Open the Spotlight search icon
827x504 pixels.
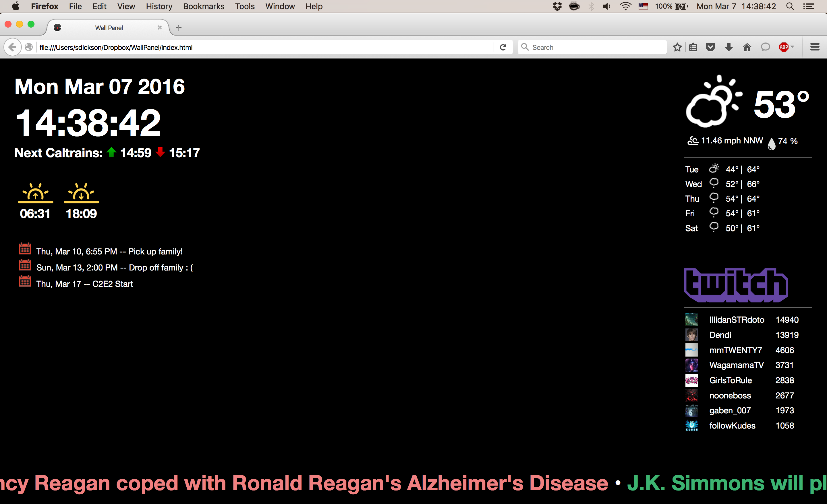click(790, 6)
